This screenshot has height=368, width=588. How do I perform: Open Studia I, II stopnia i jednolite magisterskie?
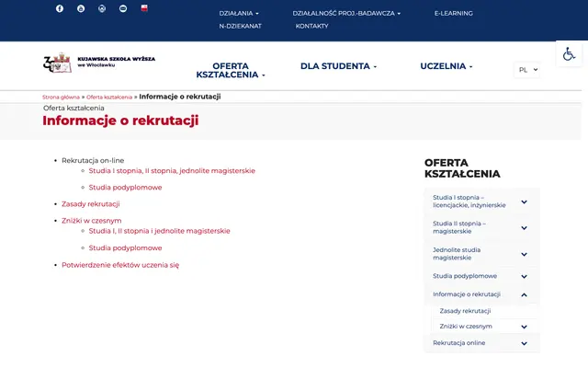159,231
